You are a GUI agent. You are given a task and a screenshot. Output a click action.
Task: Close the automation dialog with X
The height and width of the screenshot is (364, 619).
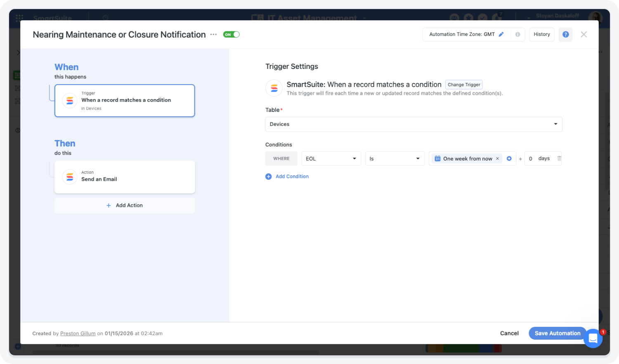tap(584, 34)
